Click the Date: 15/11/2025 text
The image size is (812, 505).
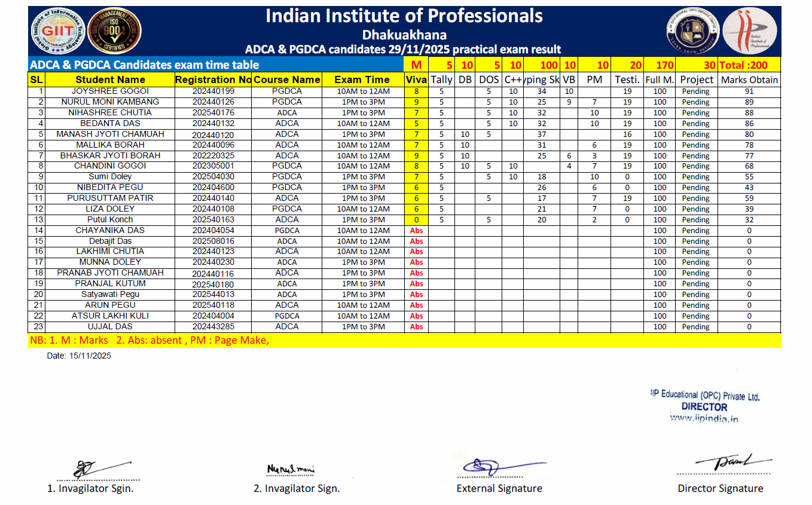pyautogui.click(x=79, y=356)
